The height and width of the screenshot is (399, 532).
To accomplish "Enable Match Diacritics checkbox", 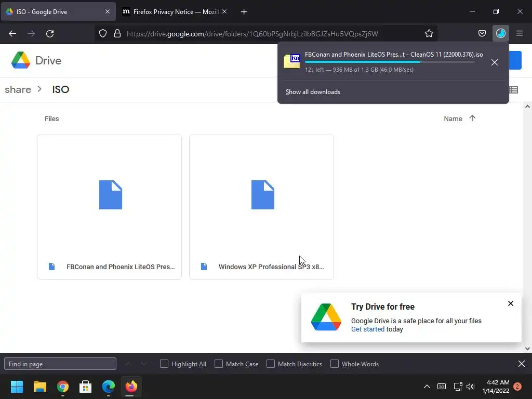I will point(270,364).
